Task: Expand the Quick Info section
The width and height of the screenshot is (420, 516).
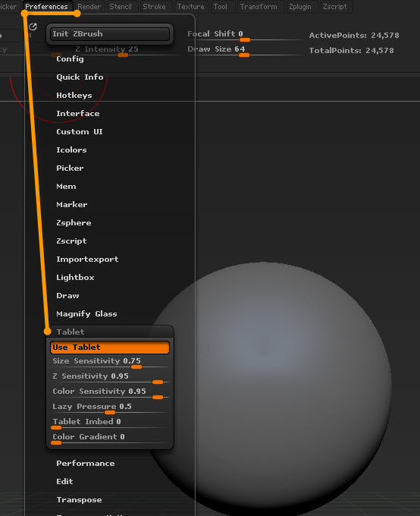Action: 80,77
